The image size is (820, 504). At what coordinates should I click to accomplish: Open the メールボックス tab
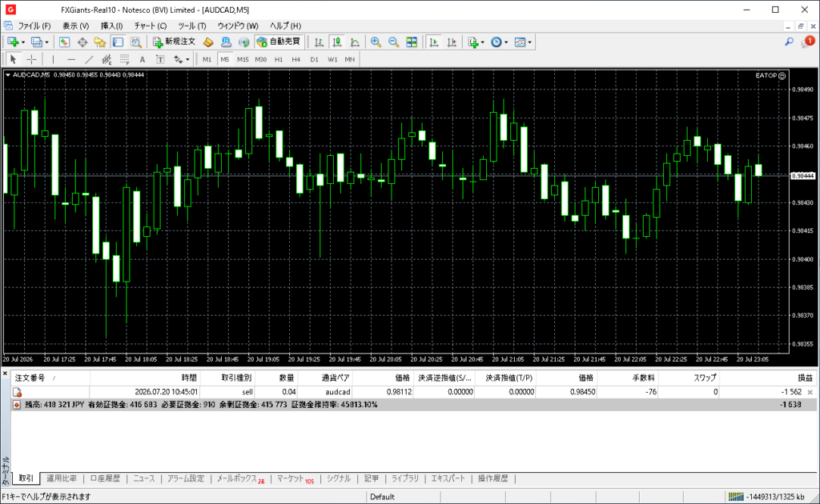click(x=240, y=478)
